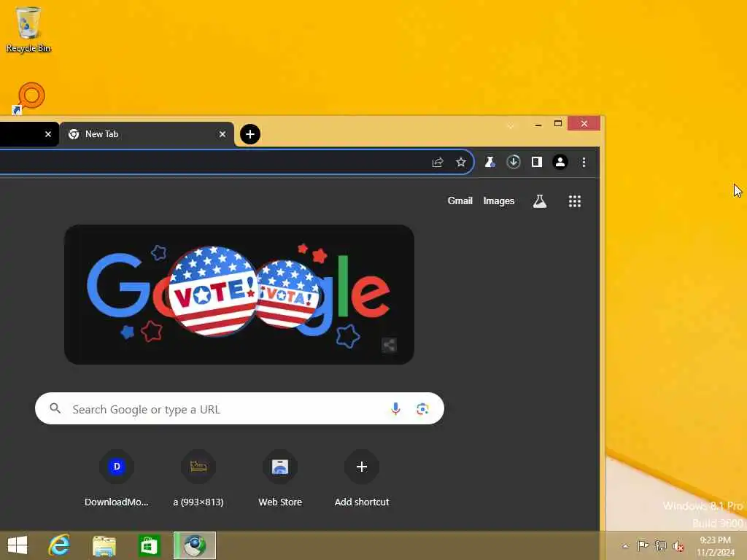Open Chrome three-dot menu
The image size is (747, 560).
click(584, 163)
